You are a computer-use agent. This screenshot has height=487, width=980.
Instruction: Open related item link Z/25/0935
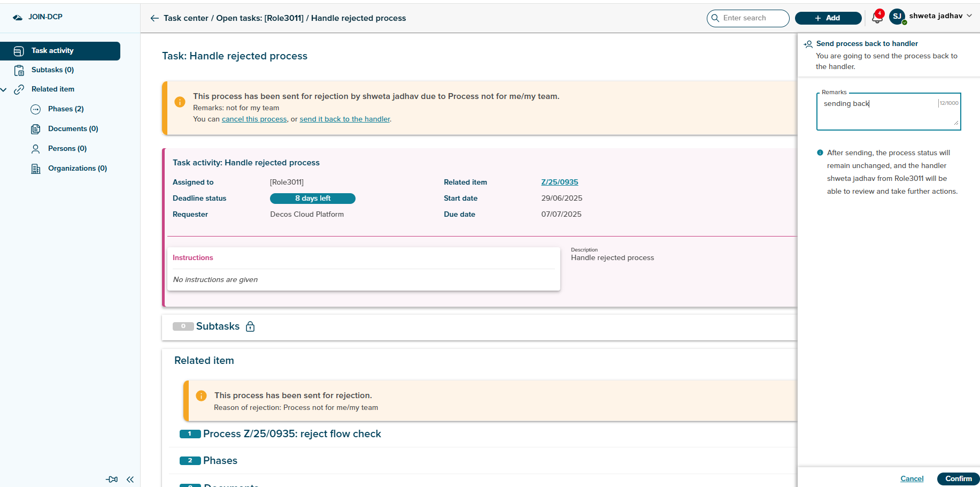click(x=559, y=182)
